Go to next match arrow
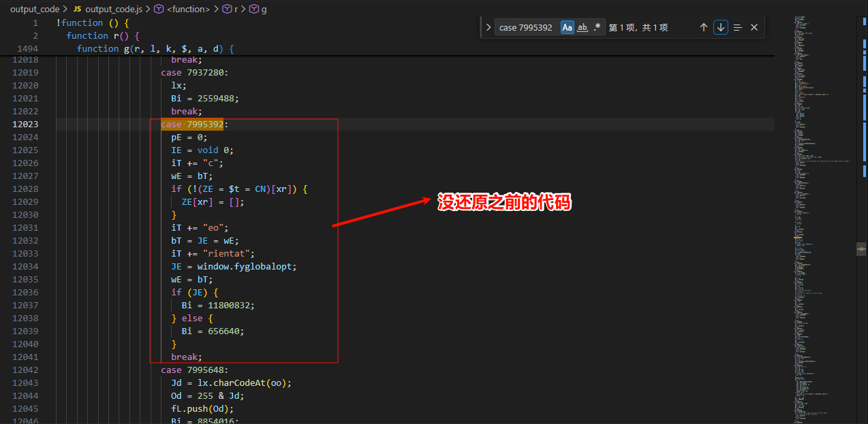This screenshot has height=424, width=868. click(721, 27)
